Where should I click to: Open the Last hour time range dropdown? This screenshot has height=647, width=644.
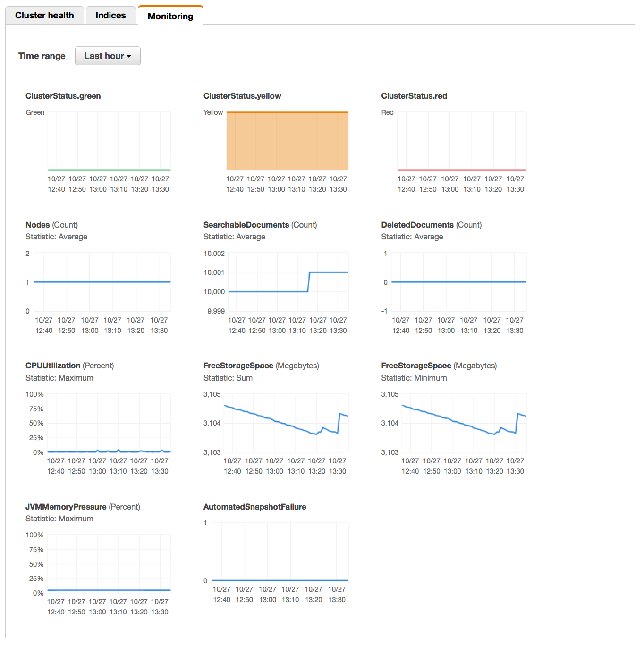(x=108, y=56)
